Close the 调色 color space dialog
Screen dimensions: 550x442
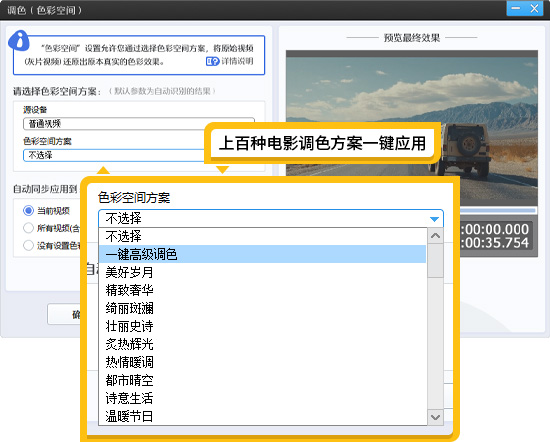534,8
